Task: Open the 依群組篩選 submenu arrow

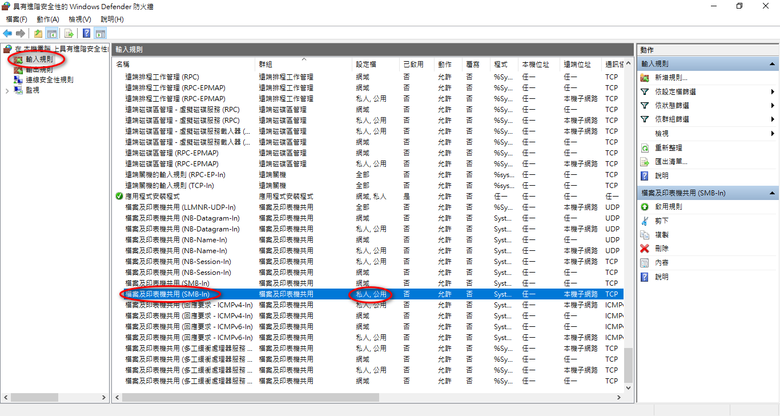Action: [x=773, y=119]
